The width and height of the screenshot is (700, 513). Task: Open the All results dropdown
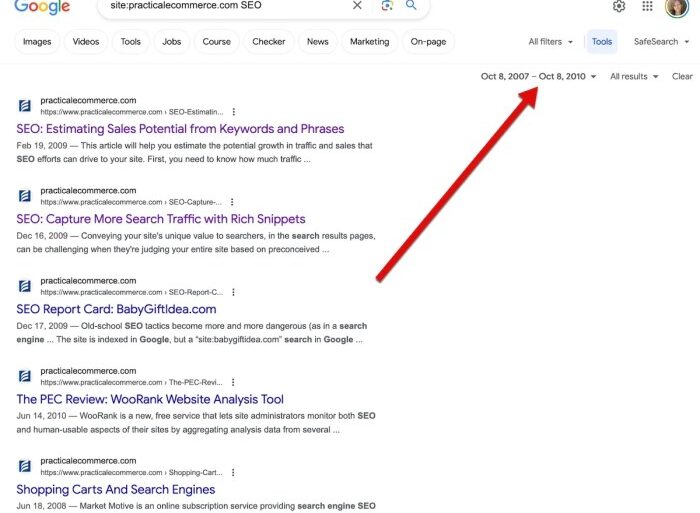[x=634, y=76]
